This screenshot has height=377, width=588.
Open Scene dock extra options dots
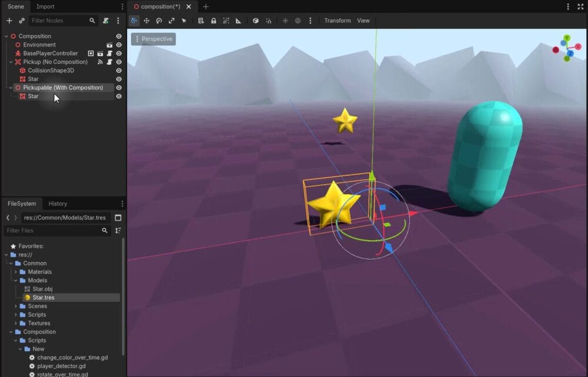118,21
